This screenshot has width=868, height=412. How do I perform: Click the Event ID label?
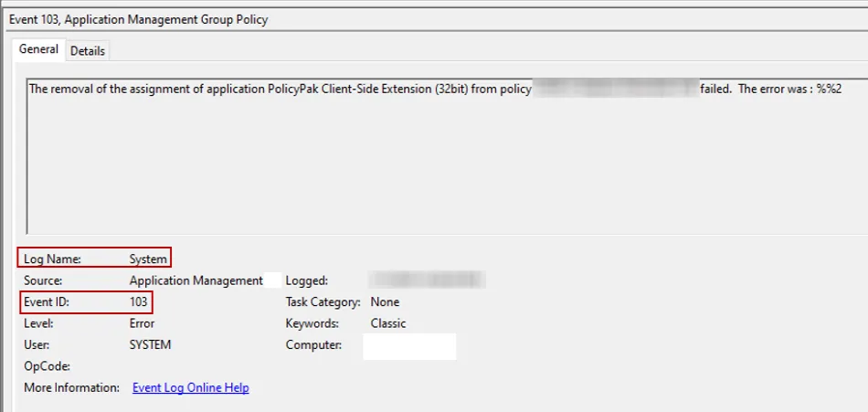pyautogui.click(x=47, y=301)
